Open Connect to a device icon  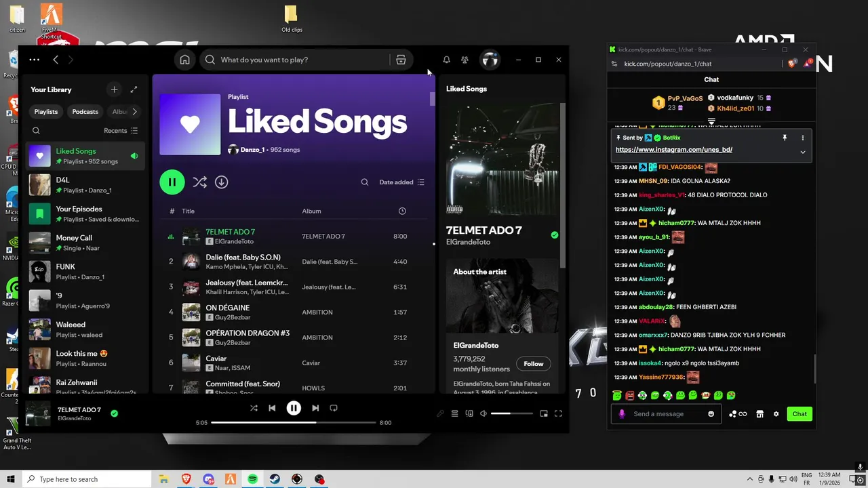[x=469, y=413]
